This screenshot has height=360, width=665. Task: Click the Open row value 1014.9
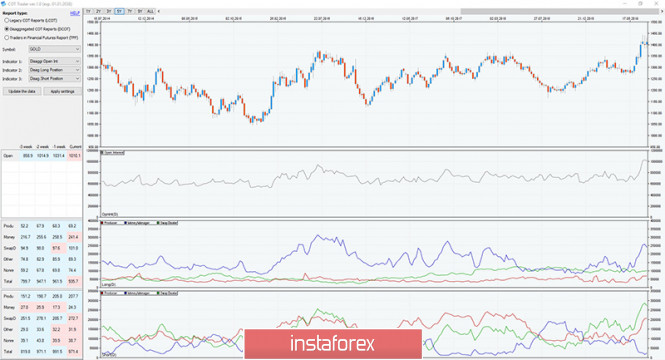pyautogui.click(x=43, y=156)
